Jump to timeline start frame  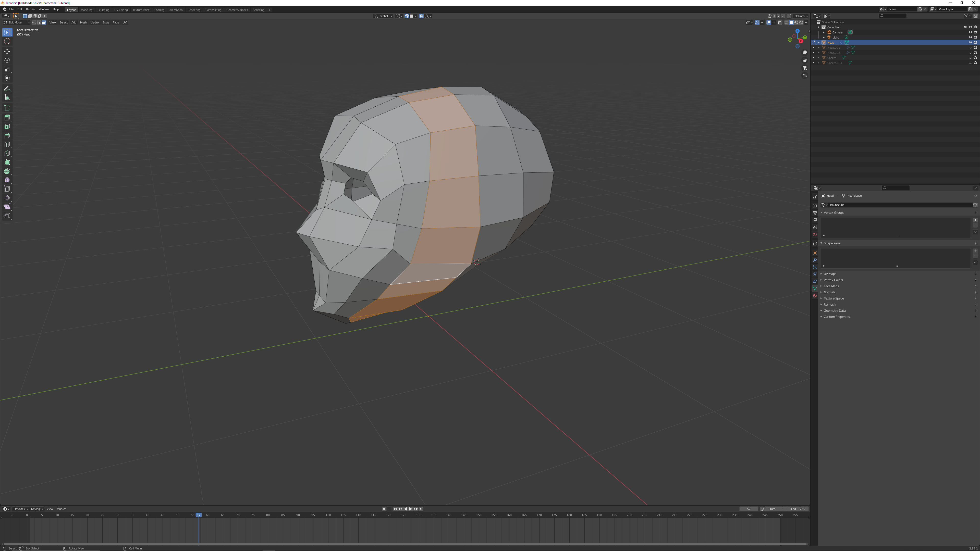pyautogui.click(x=395, y=509)
